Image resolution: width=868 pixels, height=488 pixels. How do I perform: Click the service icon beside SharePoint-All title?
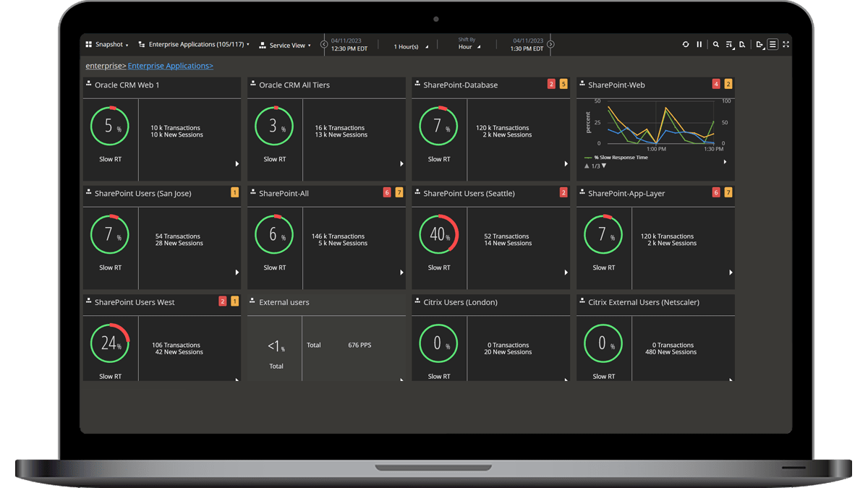tap(252, 192)
